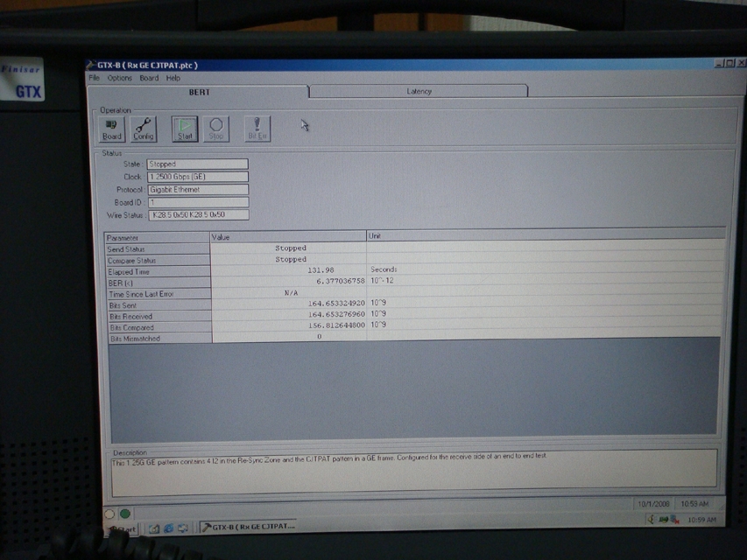Select the Bits Received row label
Screen dimensions: 747x560
[x=160, y=316]
